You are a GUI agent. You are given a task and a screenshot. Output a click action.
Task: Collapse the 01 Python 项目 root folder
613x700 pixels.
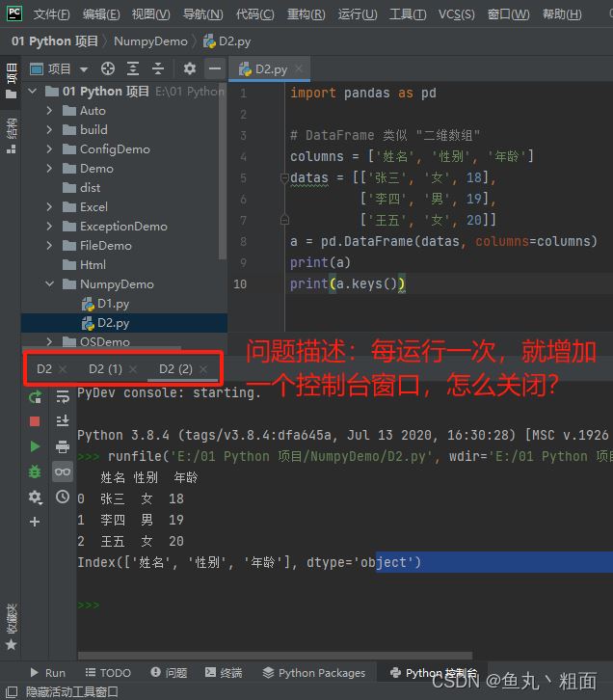[x=32, y=91]
